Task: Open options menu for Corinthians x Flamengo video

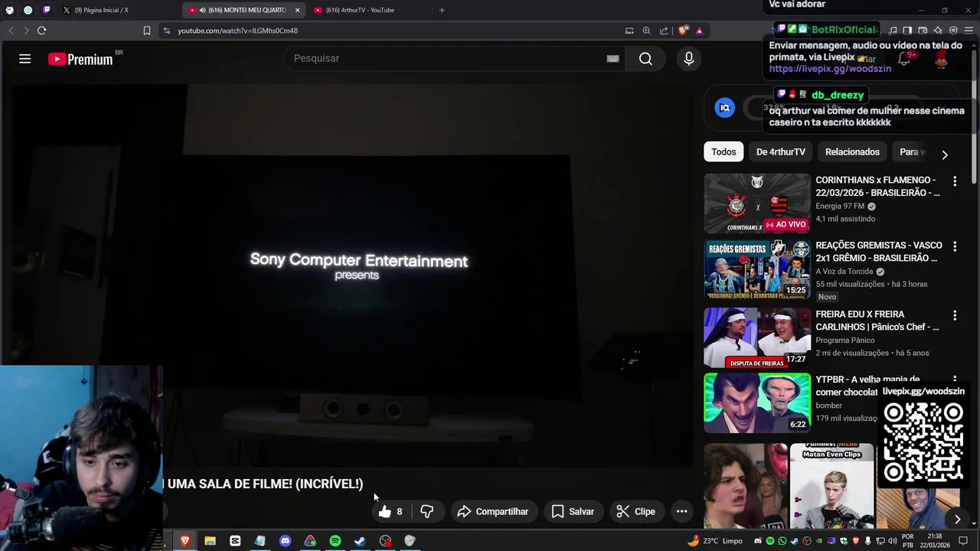Action: point(954,181)
